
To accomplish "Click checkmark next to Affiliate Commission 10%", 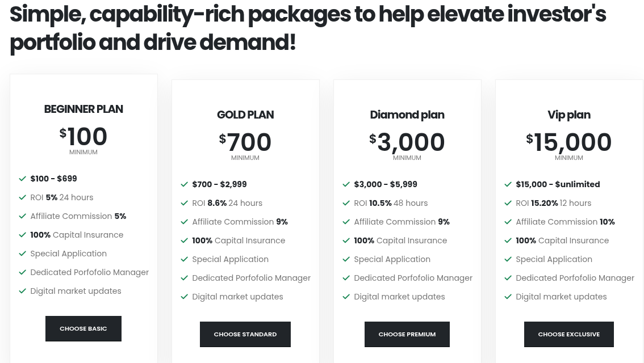I will pos(508,222).
